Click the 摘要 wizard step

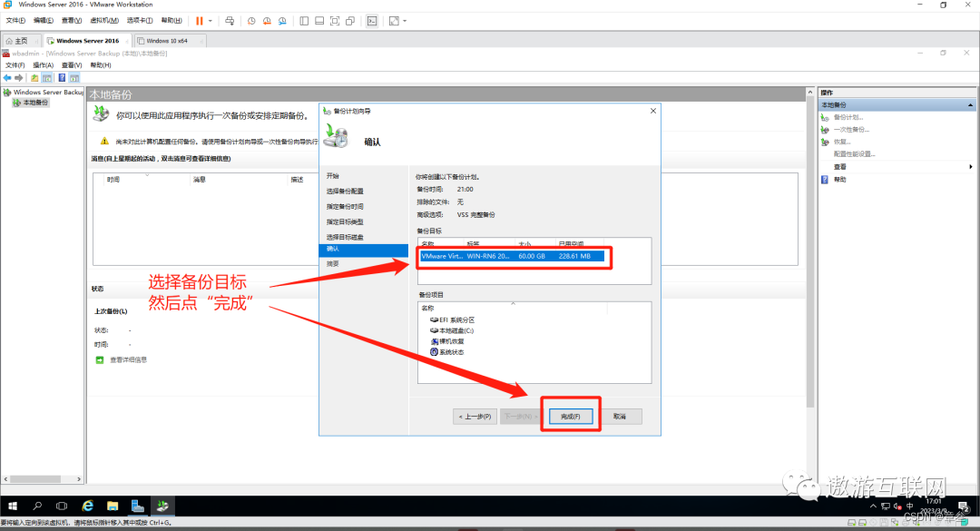click(332, 264)
